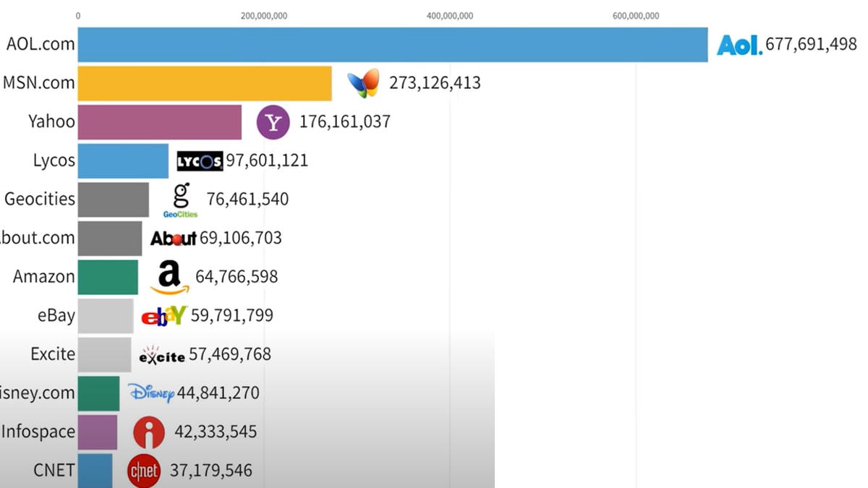The image size is (868, 488).
Task: Click the About logo with red dot
Action: [x=174, y=239]
